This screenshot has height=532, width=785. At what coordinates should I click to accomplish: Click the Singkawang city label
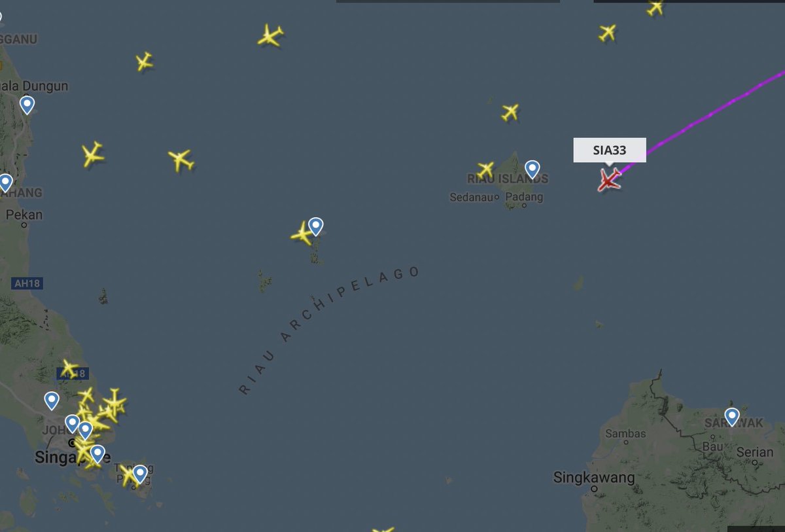(594, 478)
